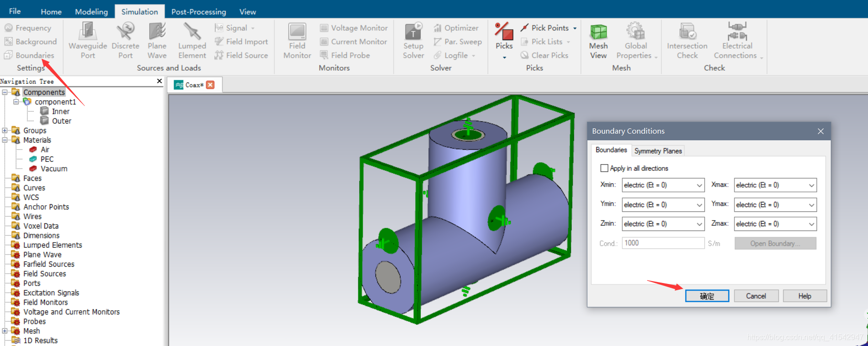
Task: Enable Apply in all directions checkbox
Action: (604, 168)
